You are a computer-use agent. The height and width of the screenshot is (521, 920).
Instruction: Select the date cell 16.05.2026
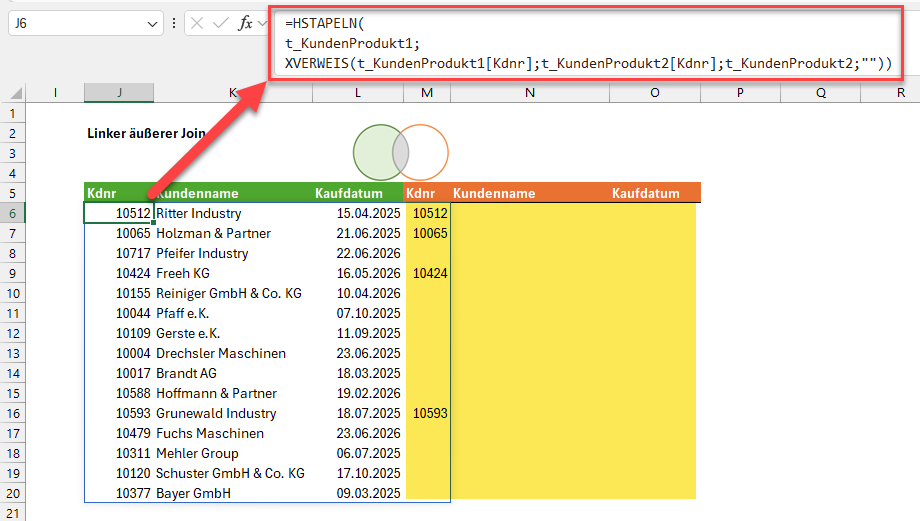358,273
